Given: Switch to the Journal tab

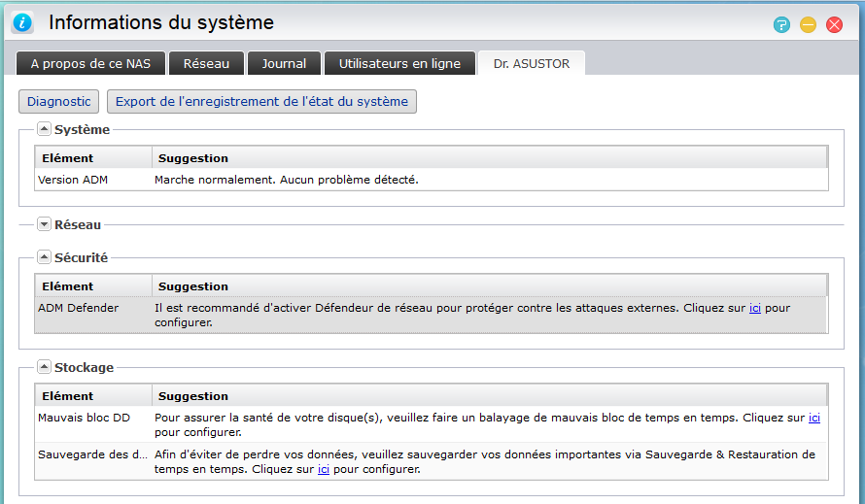Looking at the screenshot, I should point(284,64).
